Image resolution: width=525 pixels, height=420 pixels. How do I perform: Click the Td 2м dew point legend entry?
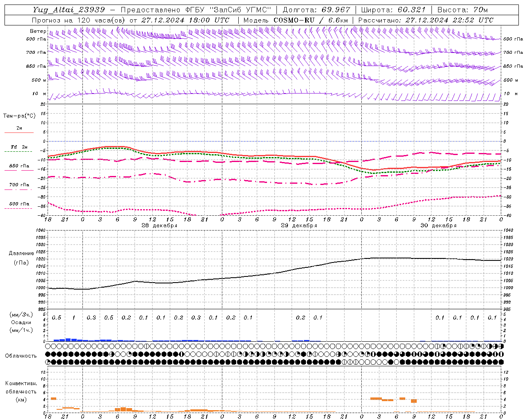click(x=19, y=147)
